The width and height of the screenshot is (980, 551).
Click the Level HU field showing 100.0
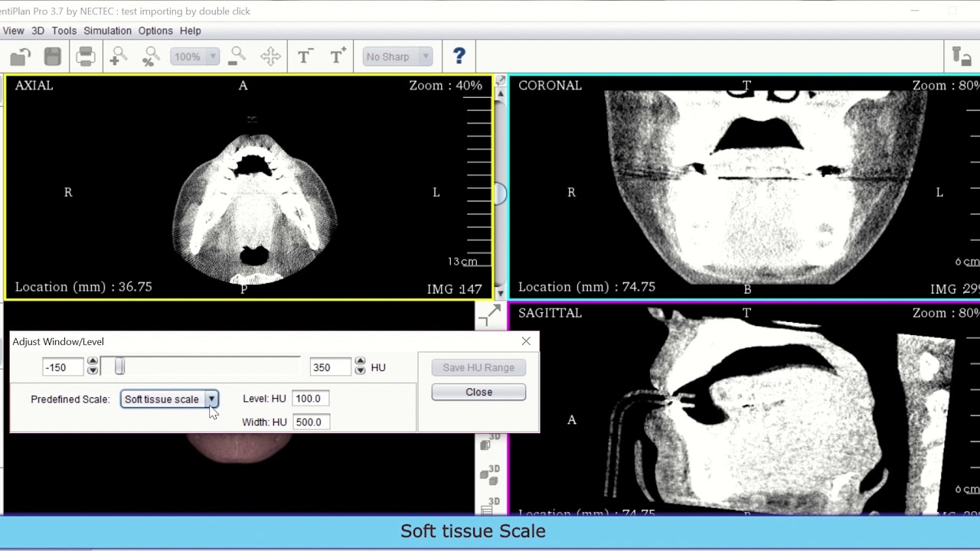311,399
